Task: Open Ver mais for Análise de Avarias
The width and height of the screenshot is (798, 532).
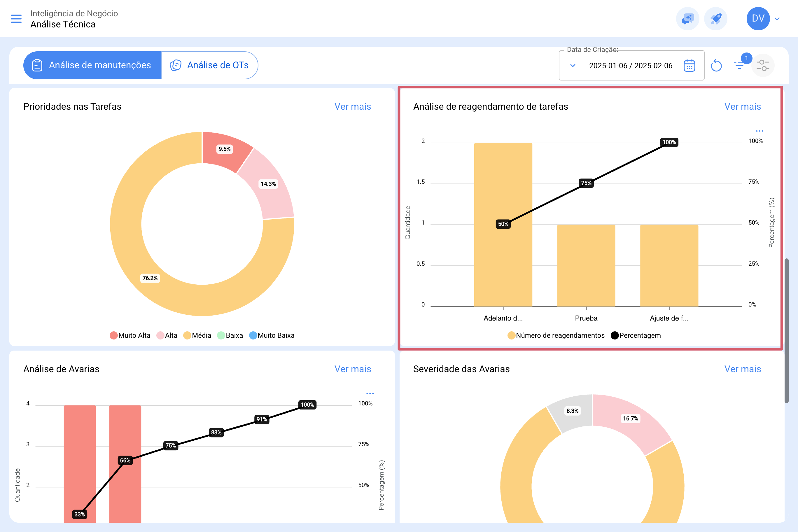Action: [x=353, y=369]
